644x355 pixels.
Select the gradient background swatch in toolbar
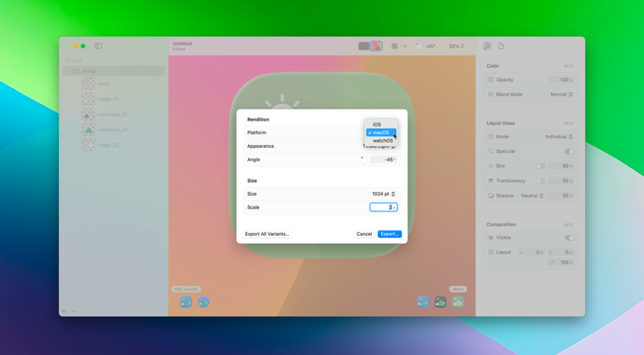(x=376, y=46)
